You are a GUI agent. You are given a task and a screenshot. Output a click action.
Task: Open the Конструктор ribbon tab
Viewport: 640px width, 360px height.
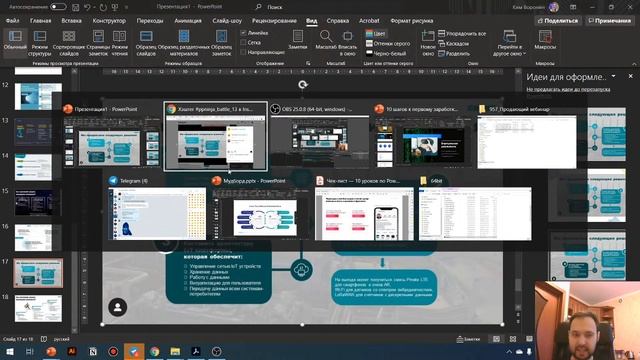tap(109, 20)
